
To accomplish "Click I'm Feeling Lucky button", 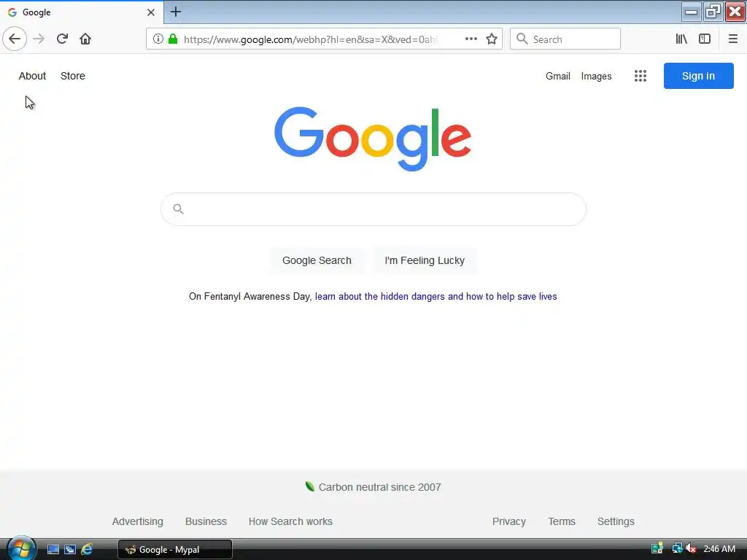I will (x=425, y=260).
